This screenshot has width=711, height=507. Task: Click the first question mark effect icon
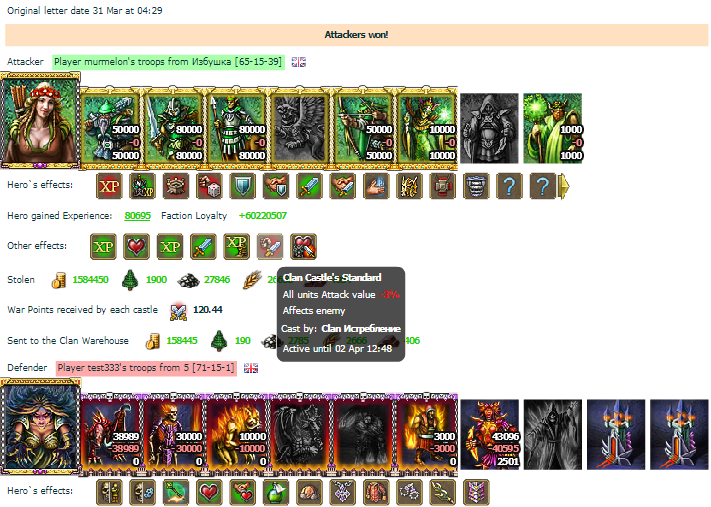(x=509, y=186)
